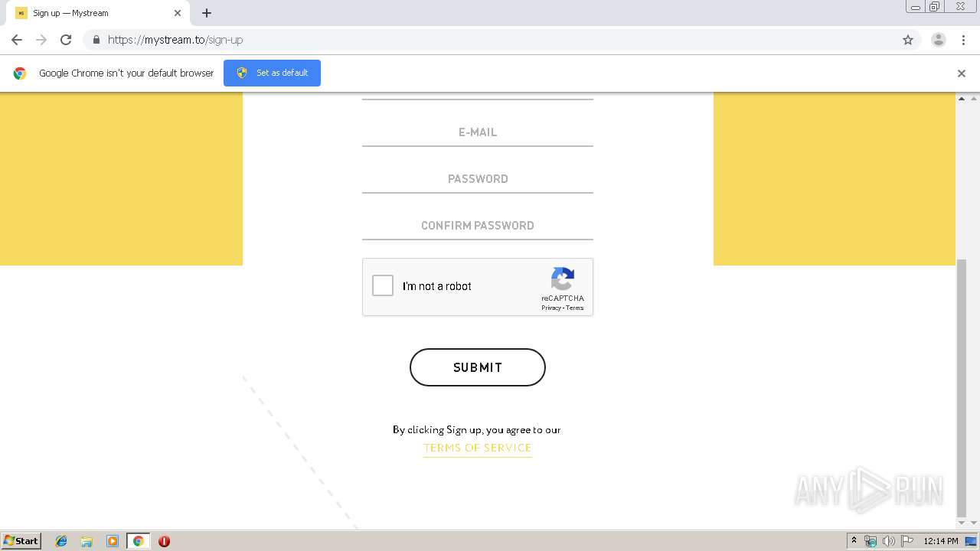Go back to the previous page
Viewport: 980px width, 551px height.
(x=17, y=40)
